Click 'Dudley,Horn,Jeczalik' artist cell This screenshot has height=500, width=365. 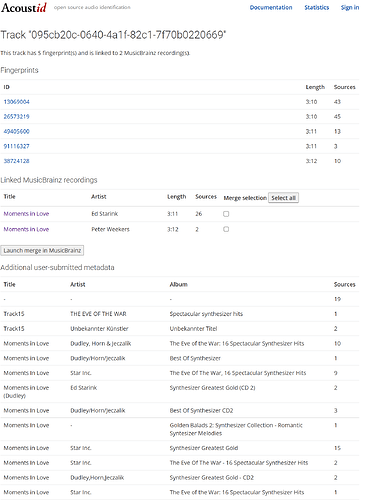tap(97, 478)
